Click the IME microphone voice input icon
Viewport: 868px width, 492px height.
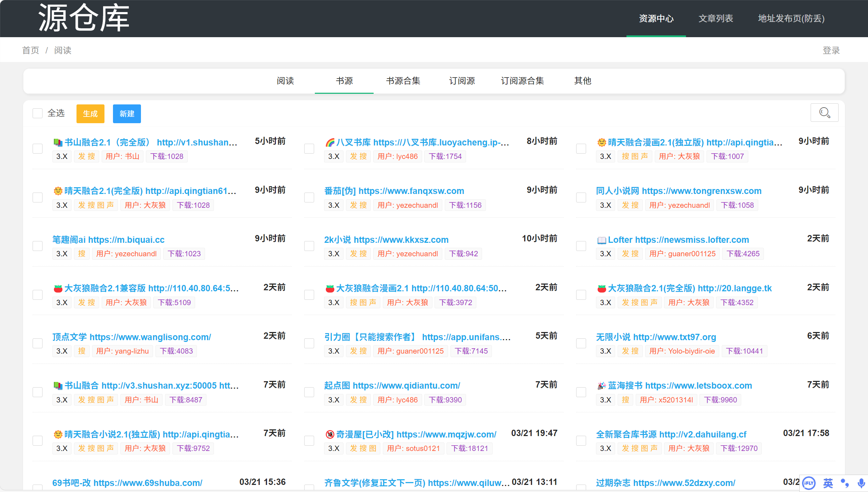(861, 483)
